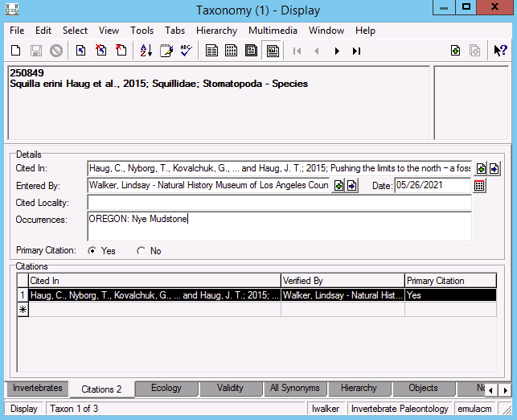
Task: Switch to the Invertebrates tab
Action: (x=37, y=388)
